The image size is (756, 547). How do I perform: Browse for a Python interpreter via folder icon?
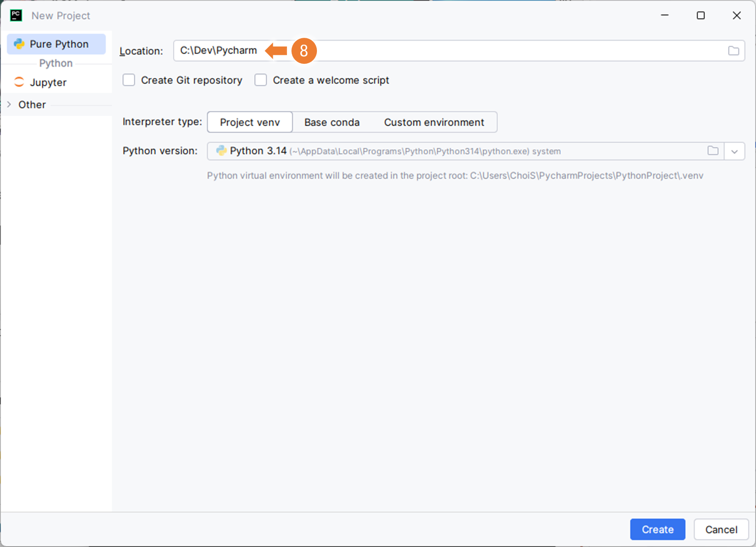tap(713, 151)
